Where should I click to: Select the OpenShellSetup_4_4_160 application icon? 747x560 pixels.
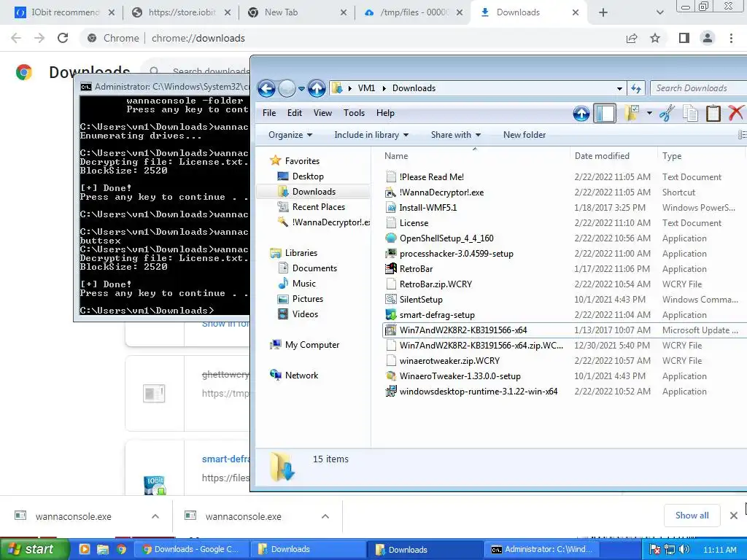point(391,238)
